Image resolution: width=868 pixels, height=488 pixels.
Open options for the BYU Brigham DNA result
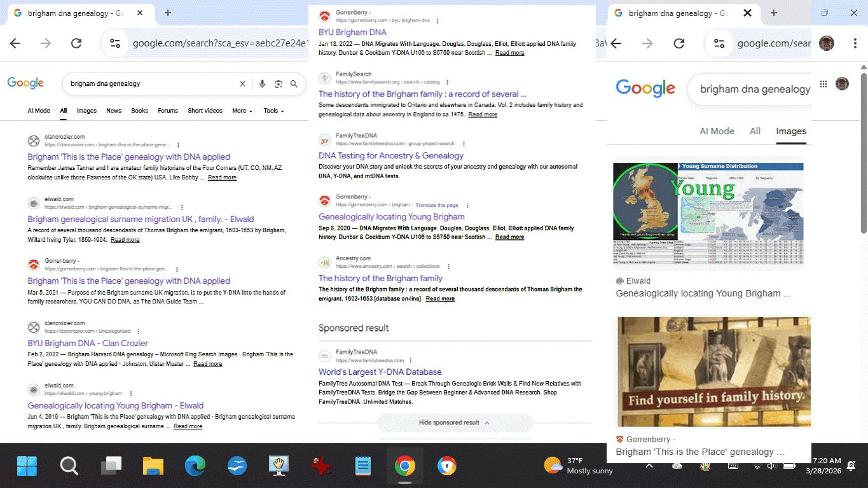click(x=437, y=21)
